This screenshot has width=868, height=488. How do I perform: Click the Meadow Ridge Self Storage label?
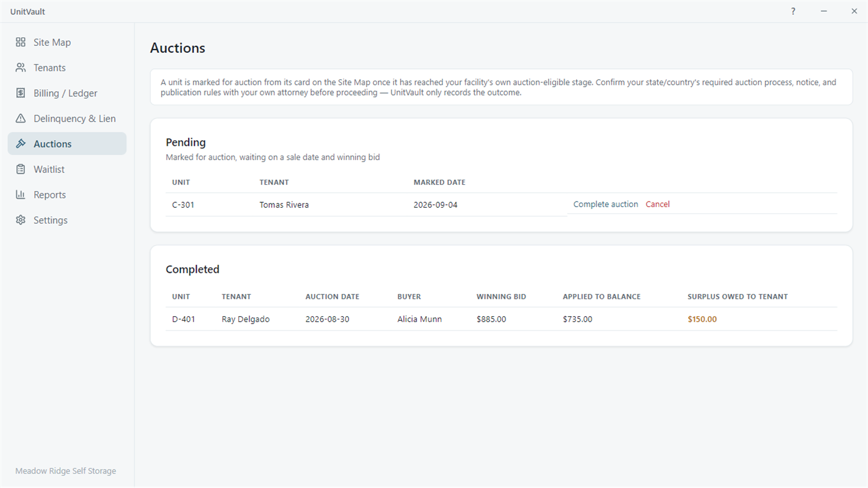[x=66, y=471]
